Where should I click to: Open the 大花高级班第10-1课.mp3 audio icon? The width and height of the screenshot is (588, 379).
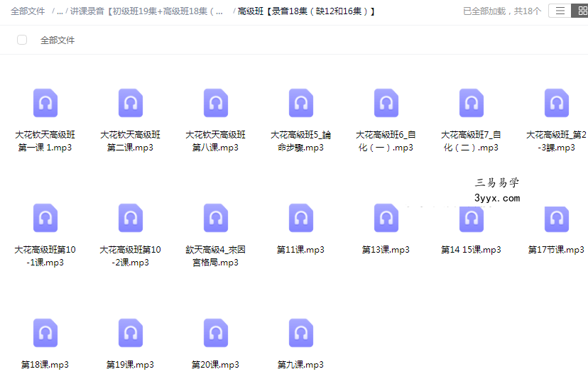45,218
